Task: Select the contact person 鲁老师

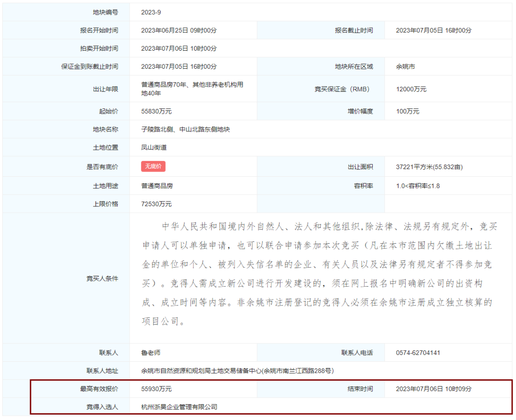Action: point(150,353)
